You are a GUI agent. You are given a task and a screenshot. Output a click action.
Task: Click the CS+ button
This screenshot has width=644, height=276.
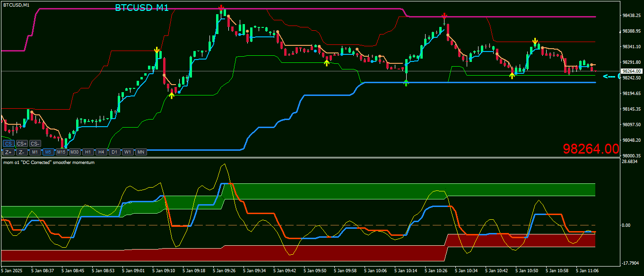22,144
